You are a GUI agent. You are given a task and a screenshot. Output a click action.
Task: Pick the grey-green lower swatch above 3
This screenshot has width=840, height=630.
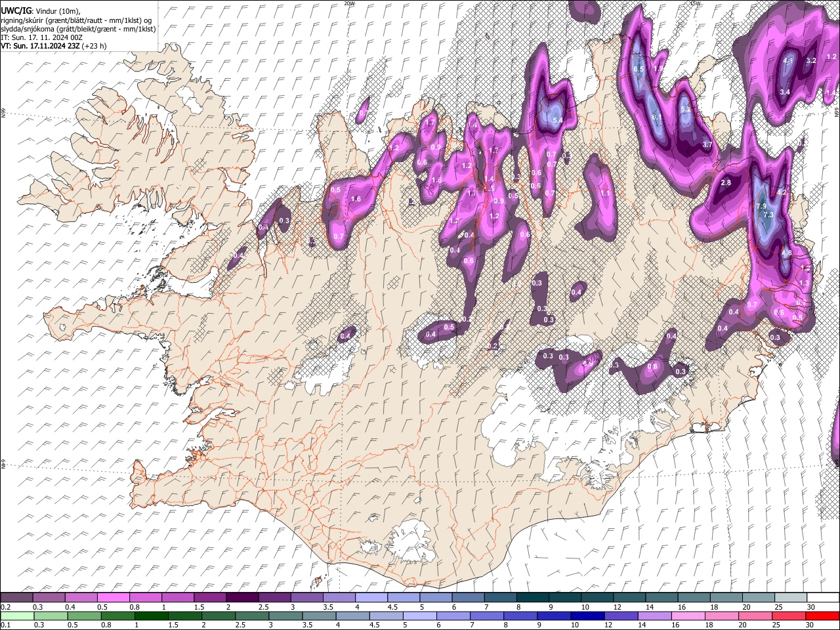coord(285,616)
